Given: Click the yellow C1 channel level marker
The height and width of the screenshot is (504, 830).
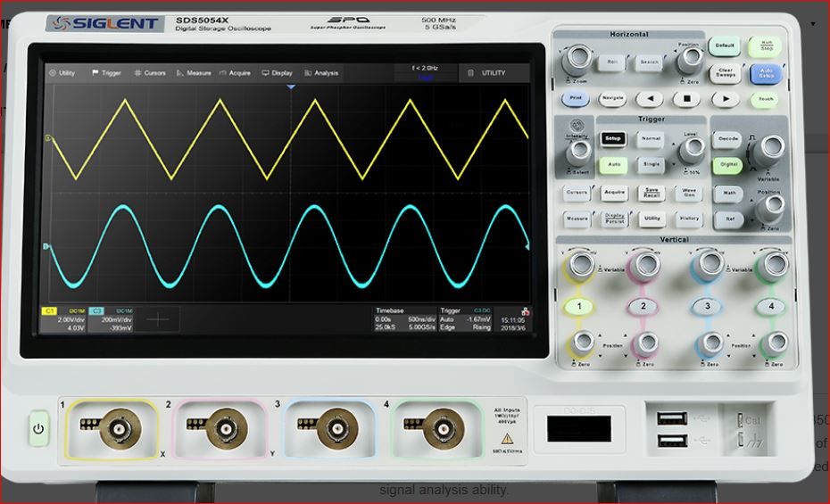Looking at the screenshot, I should point(48,138).
